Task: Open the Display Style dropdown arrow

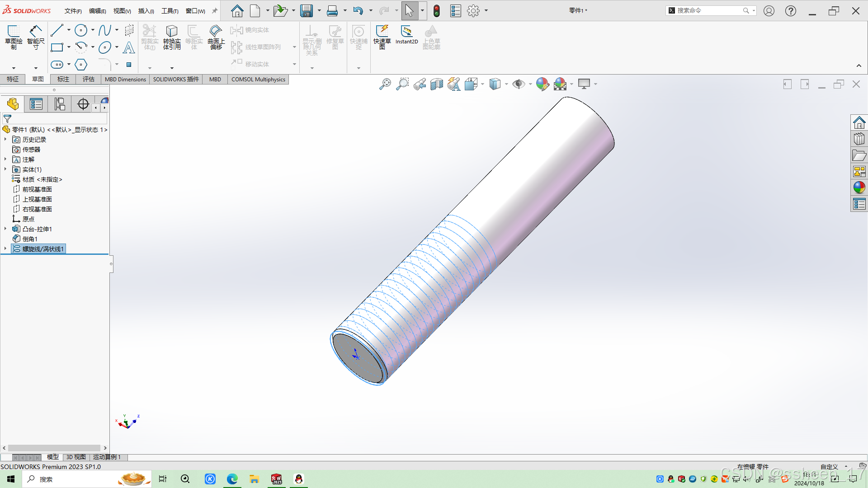Action: click(506, 84)
